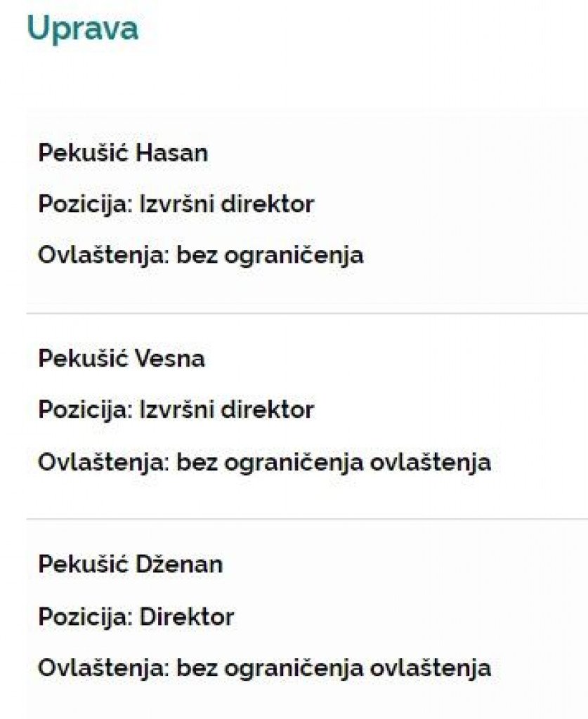Select the name Pekušić Hasan
The width and height of the screenshot is (588, 719).
[x=123, y=152]
